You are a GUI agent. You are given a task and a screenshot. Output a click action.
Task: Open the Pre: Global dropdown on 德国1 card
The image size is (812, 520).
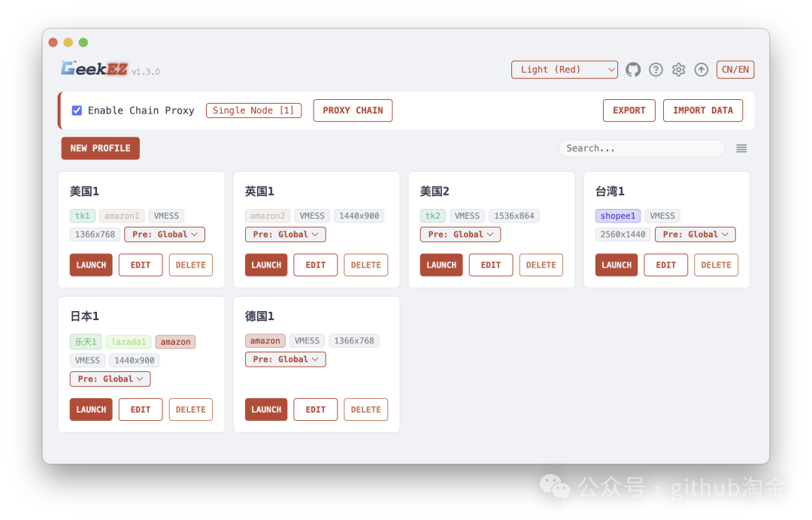pos(285,359)
